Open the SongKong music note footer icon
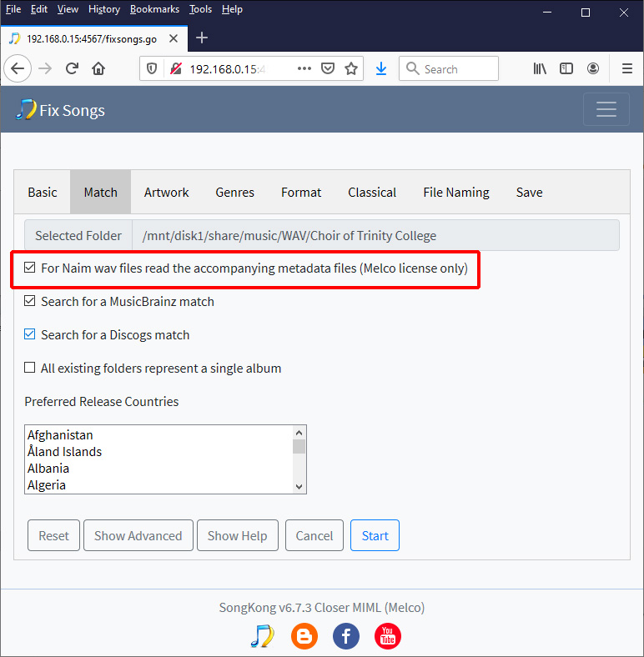The height and width of the screenshot is (657, 644). [263, 636]
